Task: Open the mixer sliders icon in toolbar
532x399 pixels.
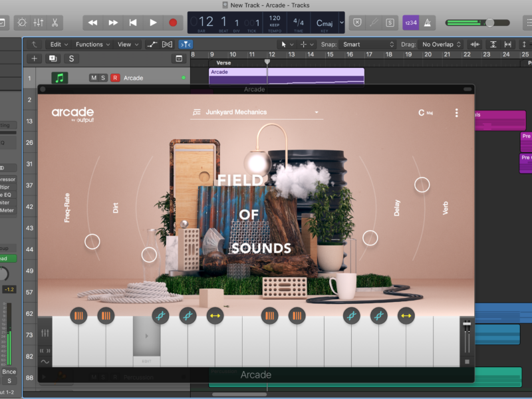Action: 39,23
